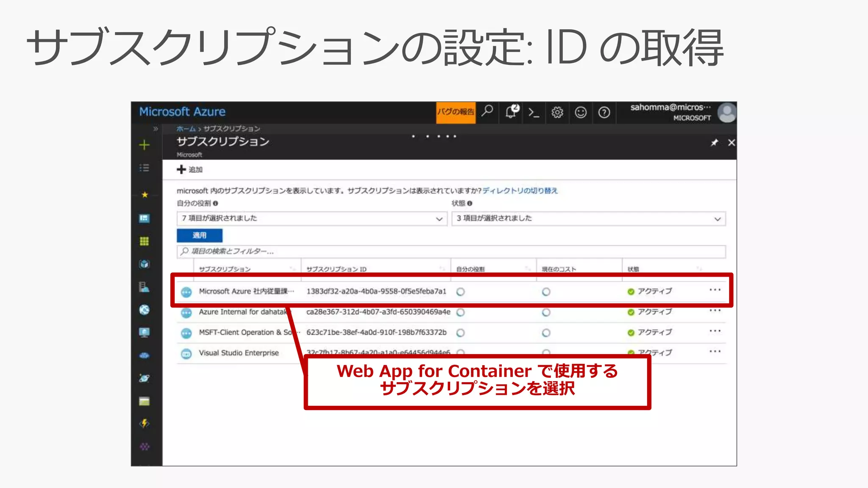The image size is (868, 488).
Task: Expand the left sidebar with double chevron
Action: point(156,128)
